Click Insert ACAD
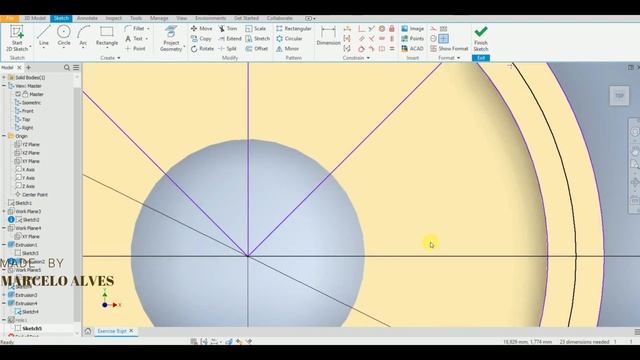 tap(412, 48)
